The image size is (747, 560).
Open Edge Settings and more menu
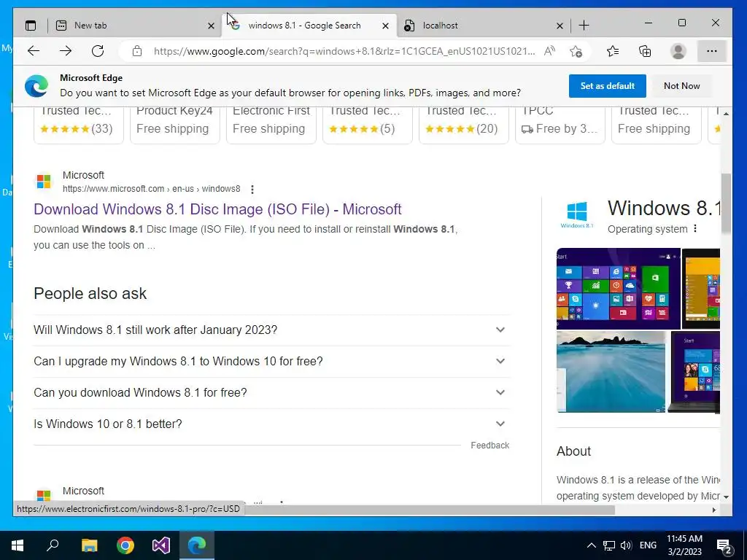712,51
